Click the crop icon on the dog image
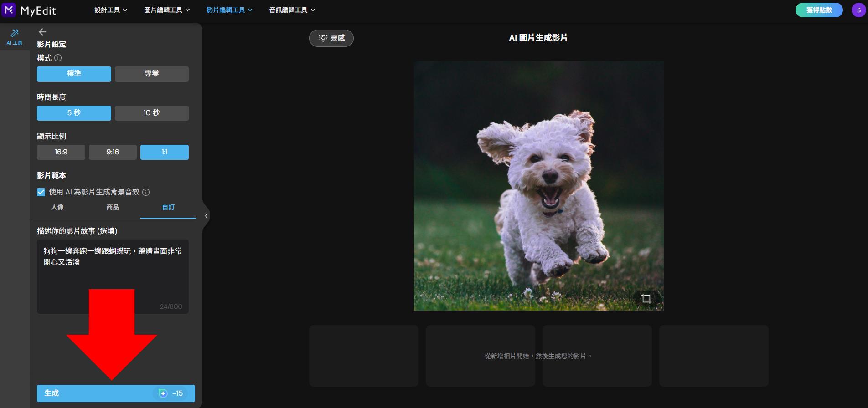Screen dimensions: 868x408 tap(646, 299)
